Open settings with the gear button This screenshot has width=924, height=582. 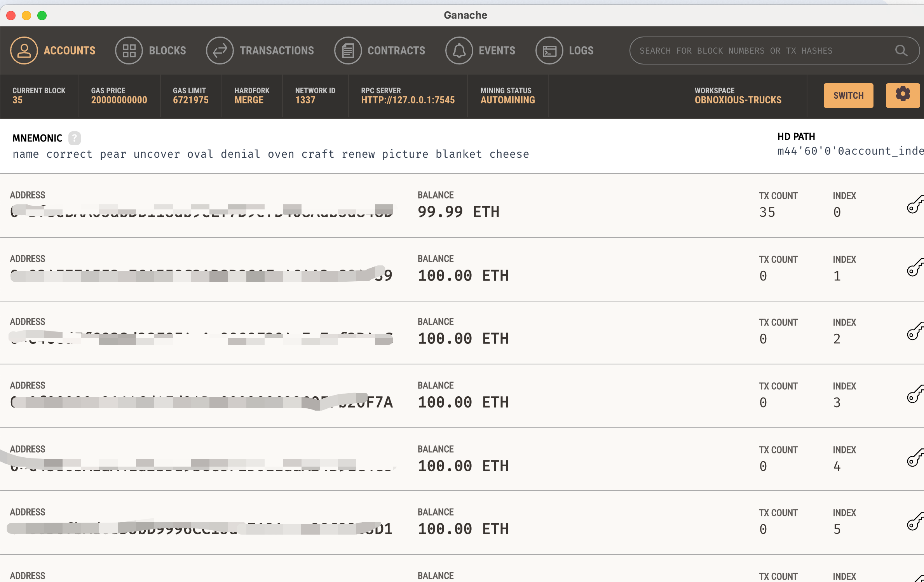click(903, 96)
